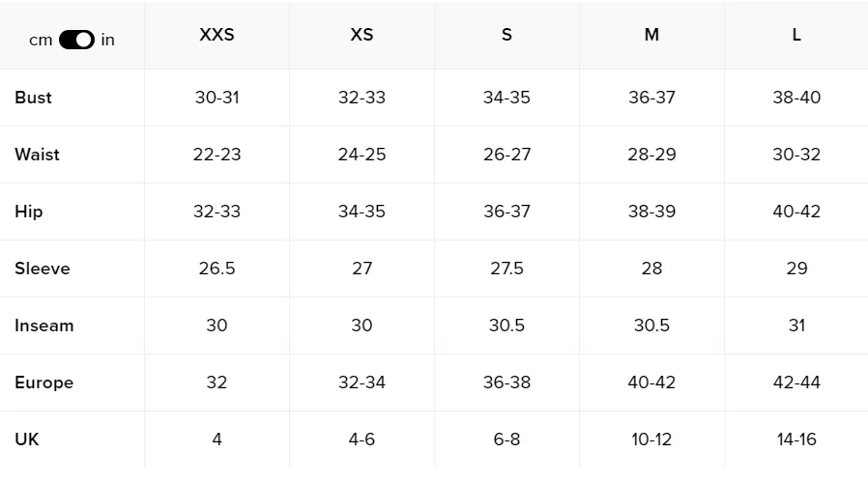Select the XS size column header

coord(362,35)
